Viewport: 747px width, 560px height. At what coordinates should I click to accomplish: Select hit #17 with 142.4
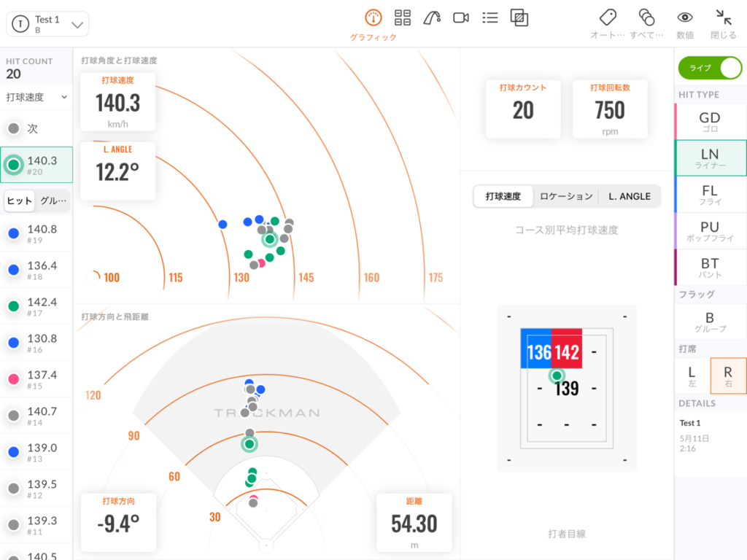(36, 306)
